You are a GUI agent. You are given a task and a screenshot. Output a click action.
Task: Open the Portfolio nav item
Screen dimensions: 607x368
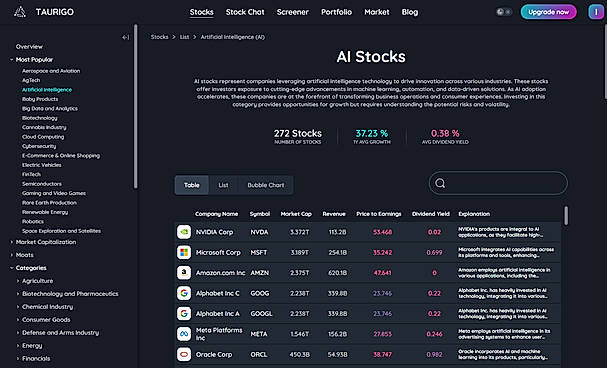[x=336, y=12]
